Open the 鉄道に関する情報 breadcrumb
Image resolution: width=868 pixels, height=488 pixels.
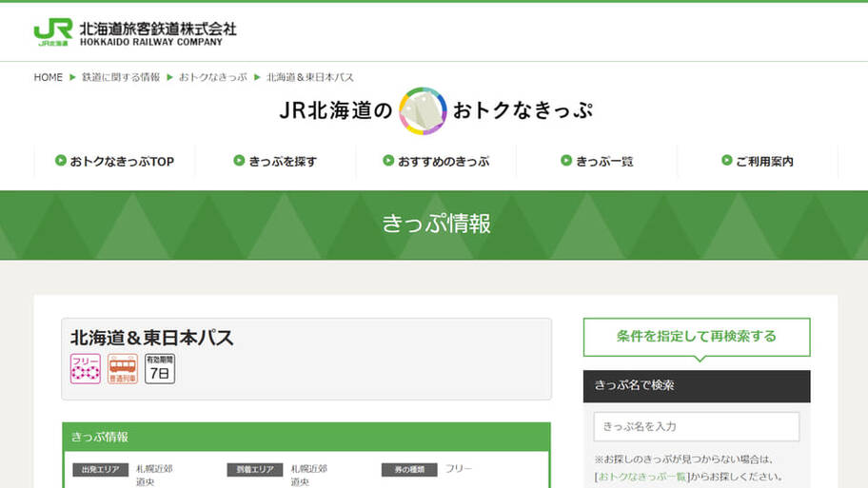click(x=121, y=77)
